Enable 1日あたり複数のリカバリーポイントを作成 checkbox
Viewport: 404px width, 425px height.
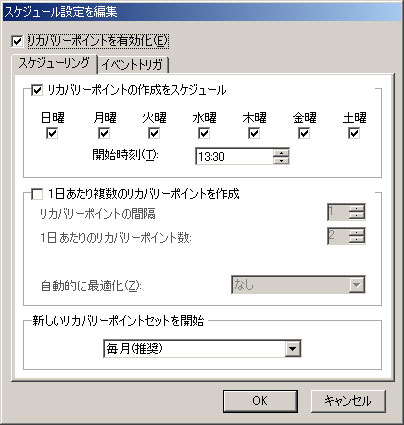click(37, 194)
